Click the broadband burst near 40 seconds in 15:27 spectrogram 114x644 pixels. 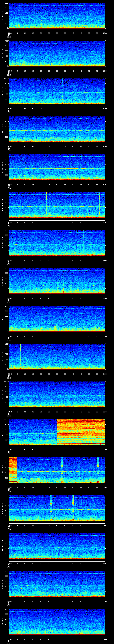pyautogui.click(x=73, y=508)
